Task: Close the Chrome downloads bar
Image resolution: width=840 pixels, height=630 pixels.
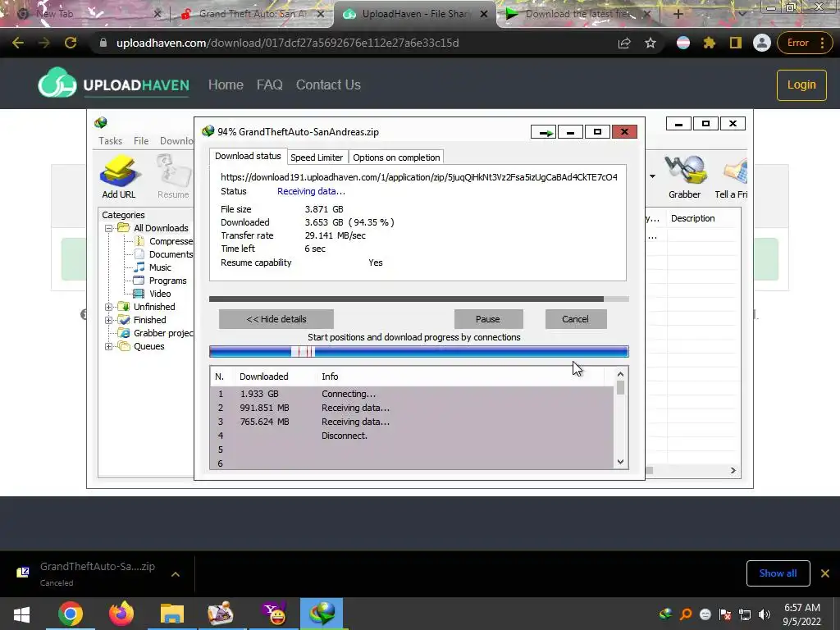Action: (x=825, y=573)
